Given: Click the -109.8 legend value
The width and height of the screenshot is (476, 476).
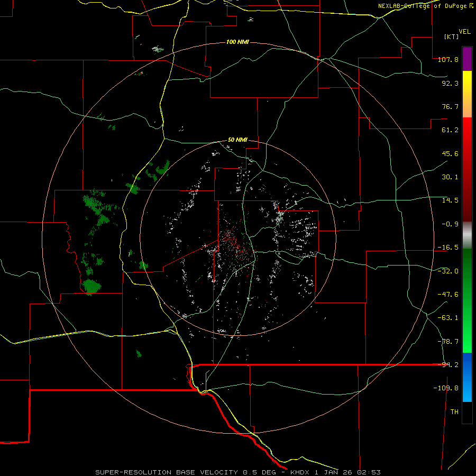Looking at the screenshot, I should click(x=446, y=388).
